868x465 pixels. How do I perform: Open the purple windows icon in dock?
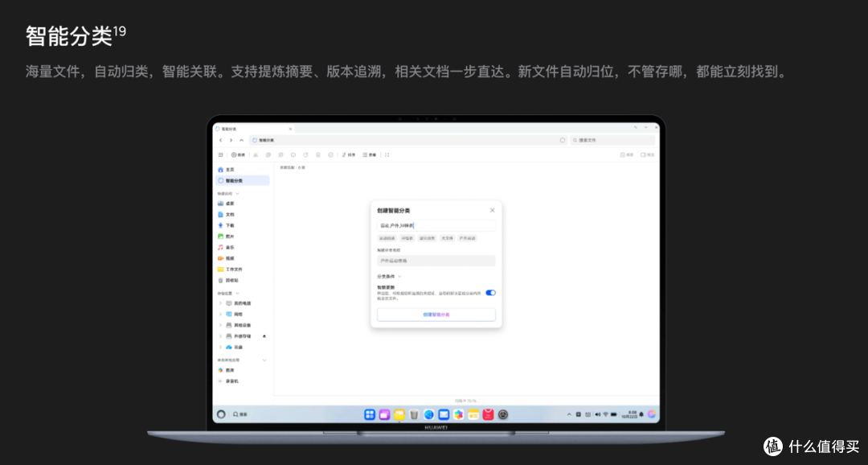384,414
